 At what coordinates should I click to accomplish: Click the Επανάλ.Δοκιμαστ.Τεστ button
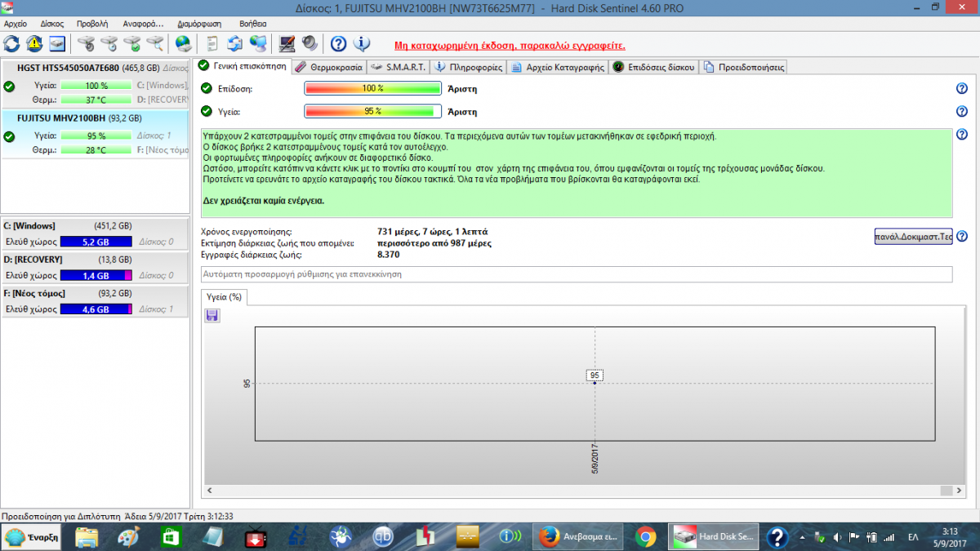tap(914, 237)
